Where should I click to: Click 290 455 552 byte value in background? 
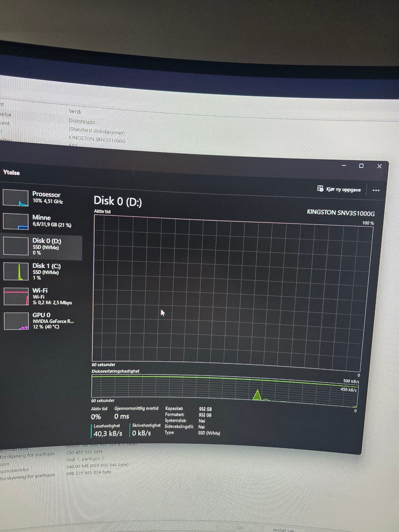(x=84, y=452)
